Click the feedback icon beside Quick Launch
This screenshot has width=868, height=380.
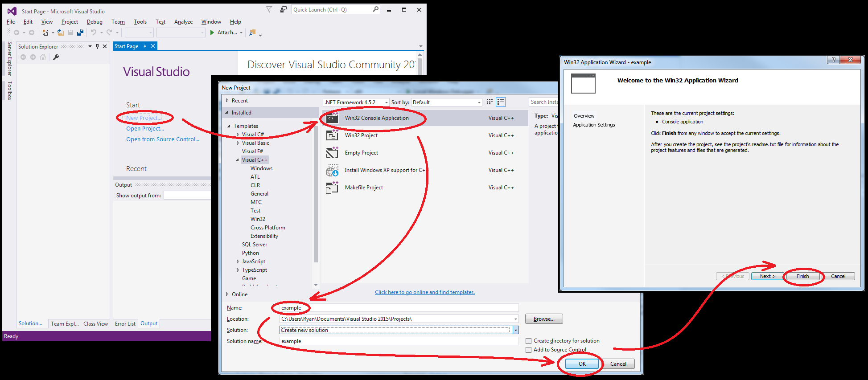283,9
